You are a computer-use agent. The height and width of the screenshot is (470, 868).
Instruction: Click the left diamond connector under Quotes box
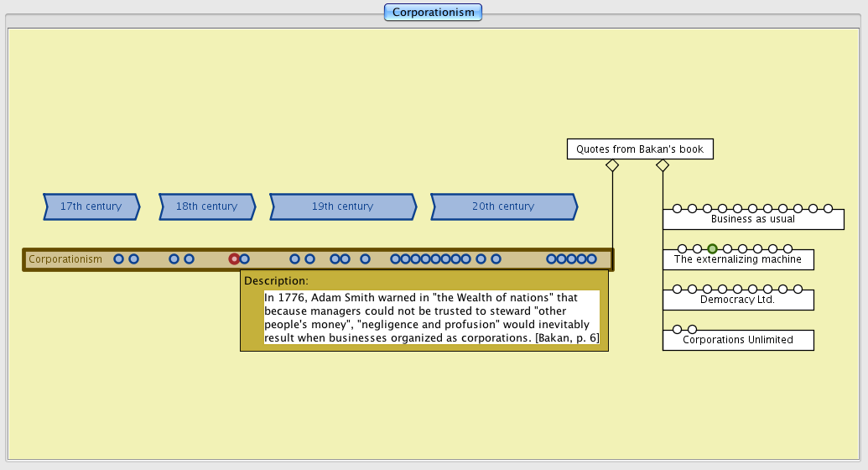click(612, 165)
